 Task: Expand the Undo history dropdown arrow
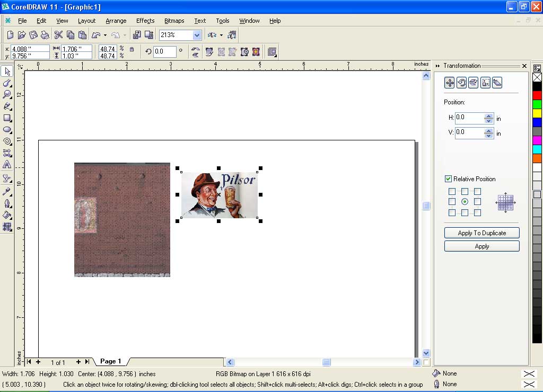coord(105,35)
